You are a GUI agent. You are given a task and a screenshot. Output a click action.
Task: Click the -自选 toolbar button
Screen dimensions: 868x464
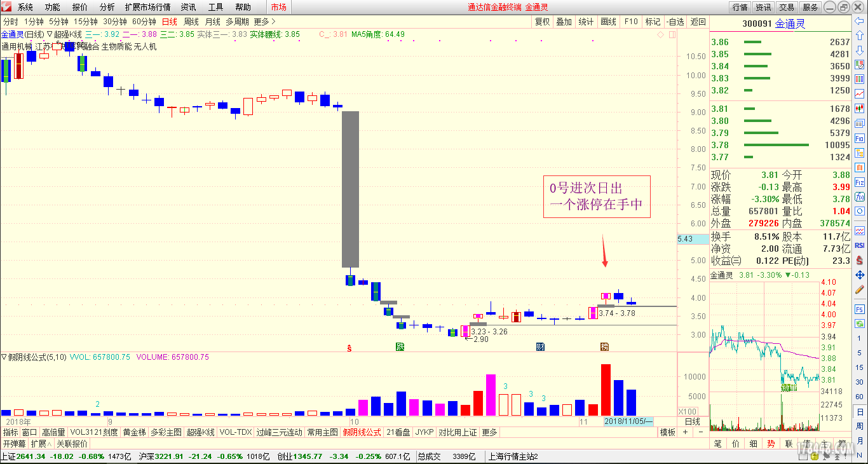coord(675,22)
